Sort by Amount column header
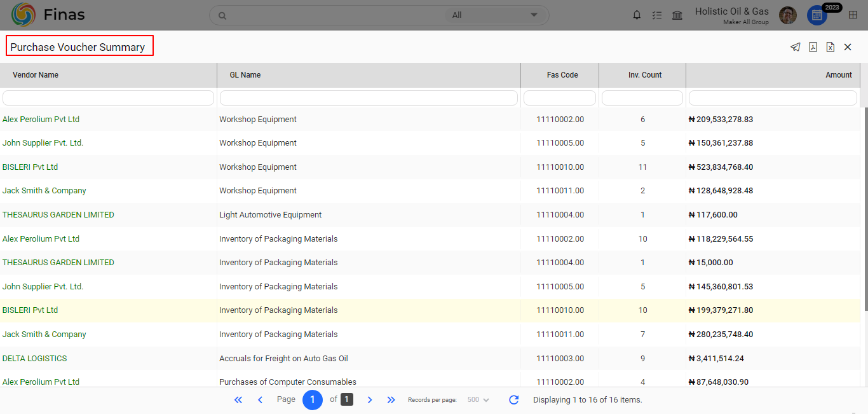The width and height of the screenshot is (868, 414). pos(839,75)
